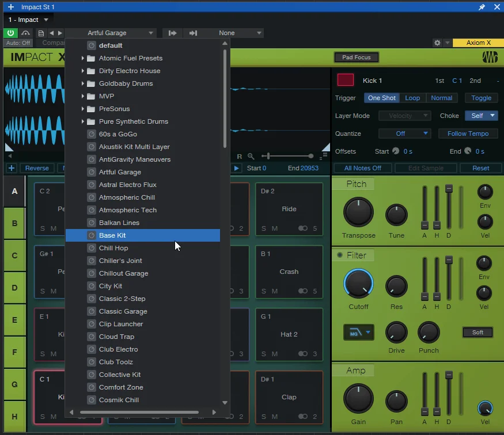Enable the Filter section toggle
Image resolution: width=504 pixels, height=435 pixels.
[340, 255]
